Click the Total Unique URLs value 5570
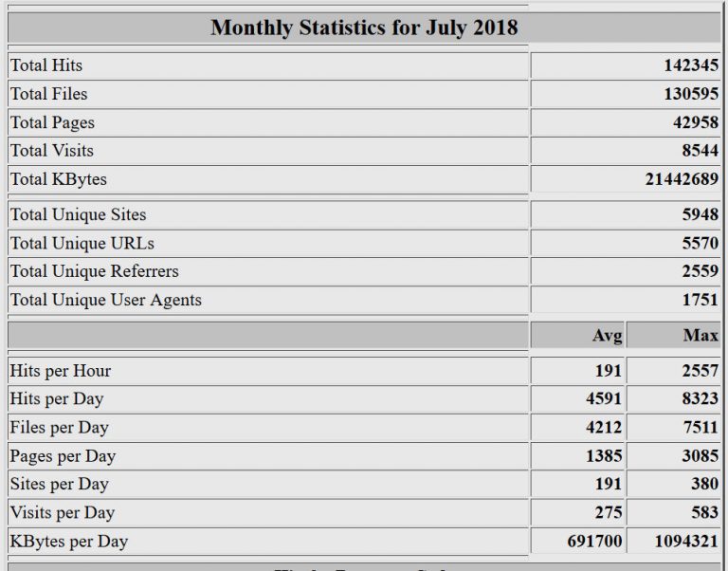Viewport: 728px width, 571px height. 700,243
